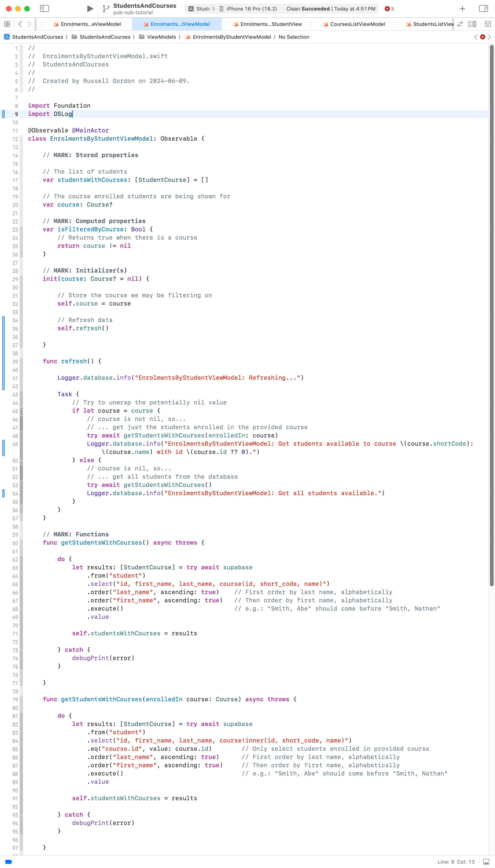Go forward with right chevron arrow

29,24
